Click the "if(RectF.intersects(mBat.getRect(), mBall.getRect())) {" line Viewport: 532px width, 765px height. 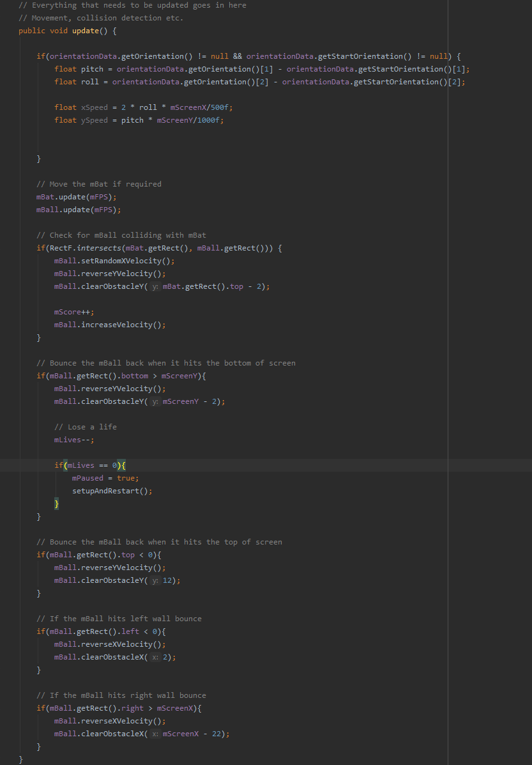point(160,248)
